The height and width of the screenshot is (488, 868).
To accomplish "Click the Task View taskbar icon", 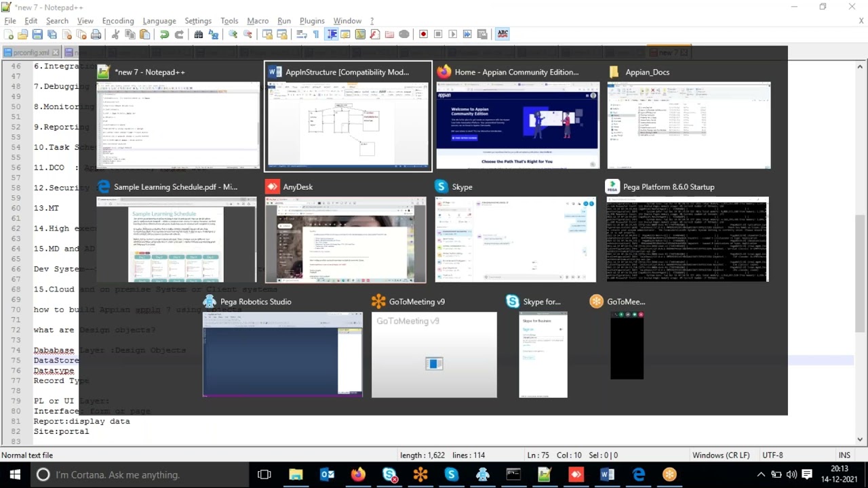I will (264, 474).
